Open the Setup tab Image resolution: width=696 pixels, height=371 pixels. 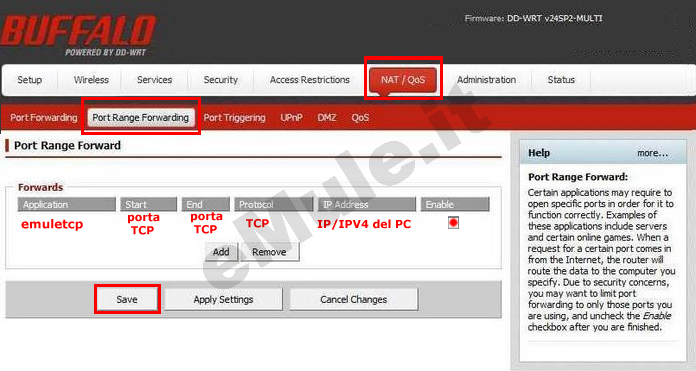coord(29,80)
